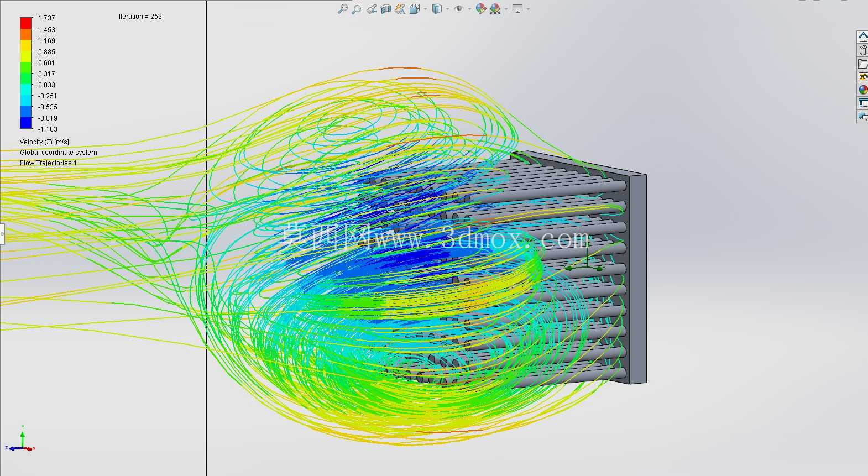This screenshot has width=868, height=476.
Task: Click the View Settings monitor icon
Action: point(517,9)
